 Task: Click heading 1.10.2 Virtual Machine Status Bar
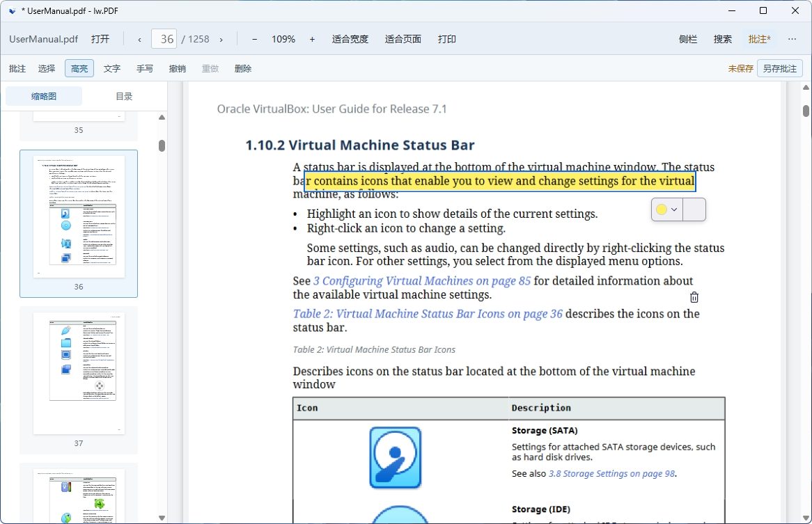pyautogui.click(x=360, y=145)
